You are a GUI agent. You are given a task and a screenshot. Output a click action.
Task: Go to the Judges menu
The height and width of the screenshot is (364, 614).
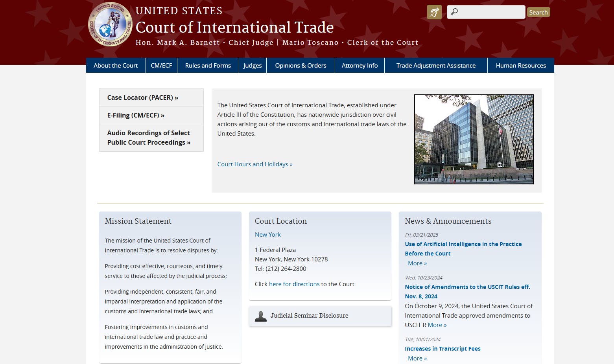(x=252, y=66)
